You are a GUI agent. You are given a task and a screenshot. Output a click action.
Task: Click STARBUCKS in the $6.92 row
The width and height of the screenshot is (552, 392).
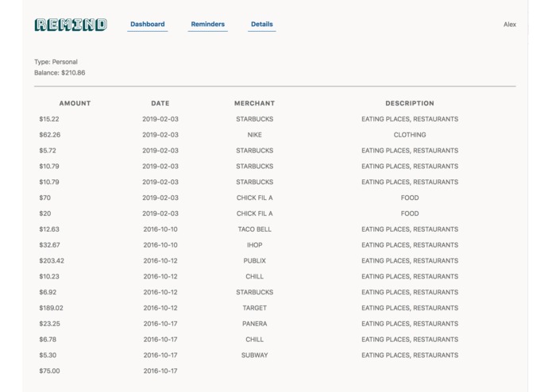click(x=254, y=293)
